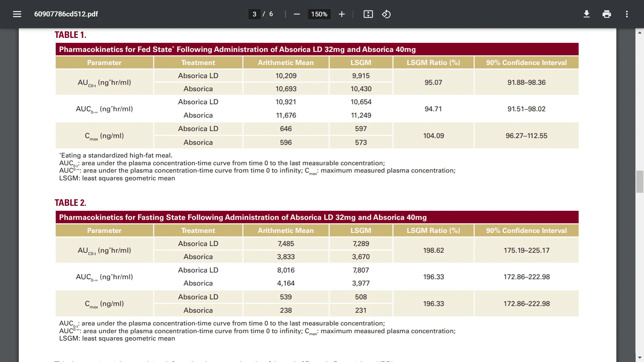The width and height of the screenshot is (644, 362).
Task: Edit the page number field
Action: (254, 14)
